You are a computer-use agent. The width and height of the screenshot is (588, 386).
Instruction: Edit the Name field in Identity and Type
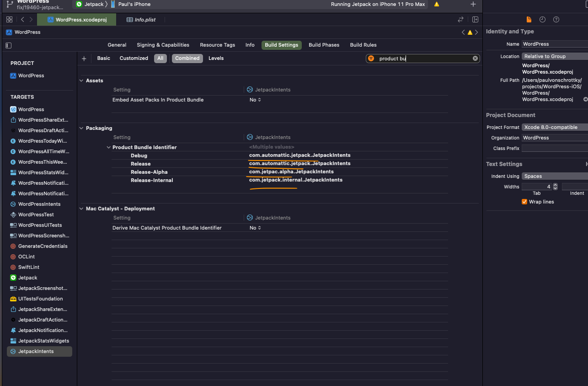(555, 44)
